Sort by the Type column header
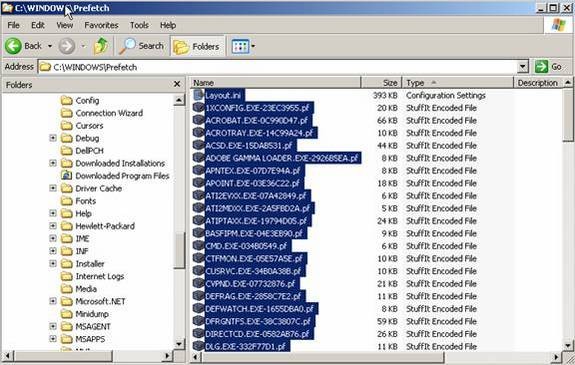The width and height of the screenshot is (575, 365). (458, 83)
